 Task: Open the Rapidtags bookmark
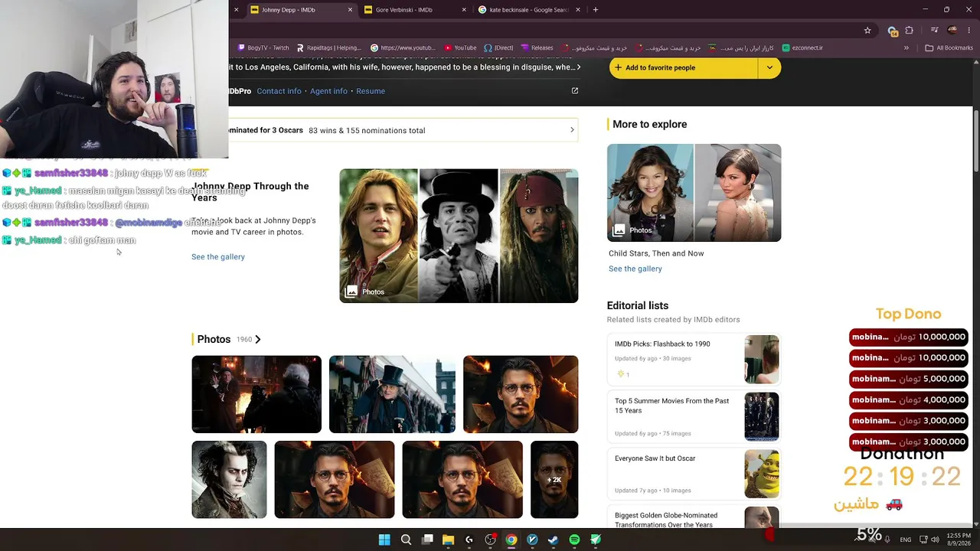328,47
